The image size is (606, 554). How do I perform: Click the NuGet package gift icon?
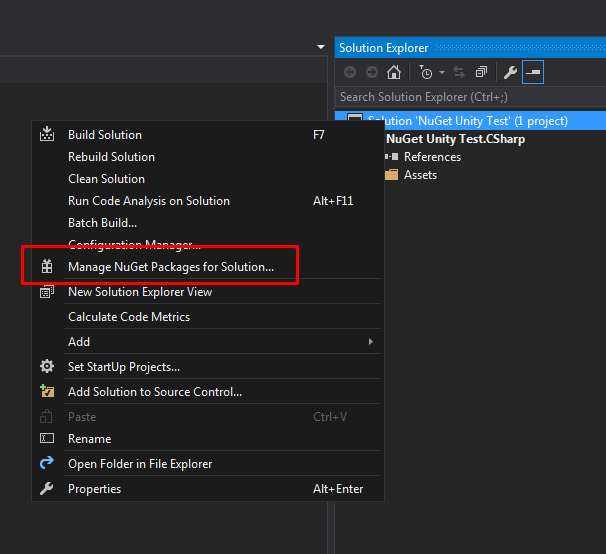47,267
